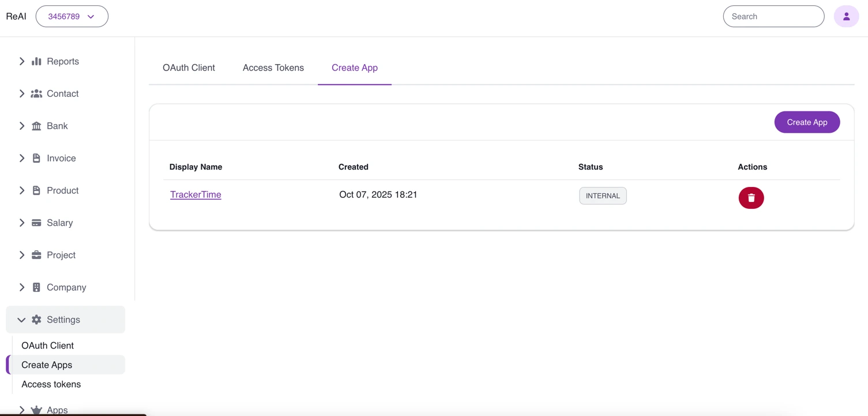The height and width of the screenshot is (416, 868).
Task: Click the Reports bar chart icon
Action: tap(36, 61)
